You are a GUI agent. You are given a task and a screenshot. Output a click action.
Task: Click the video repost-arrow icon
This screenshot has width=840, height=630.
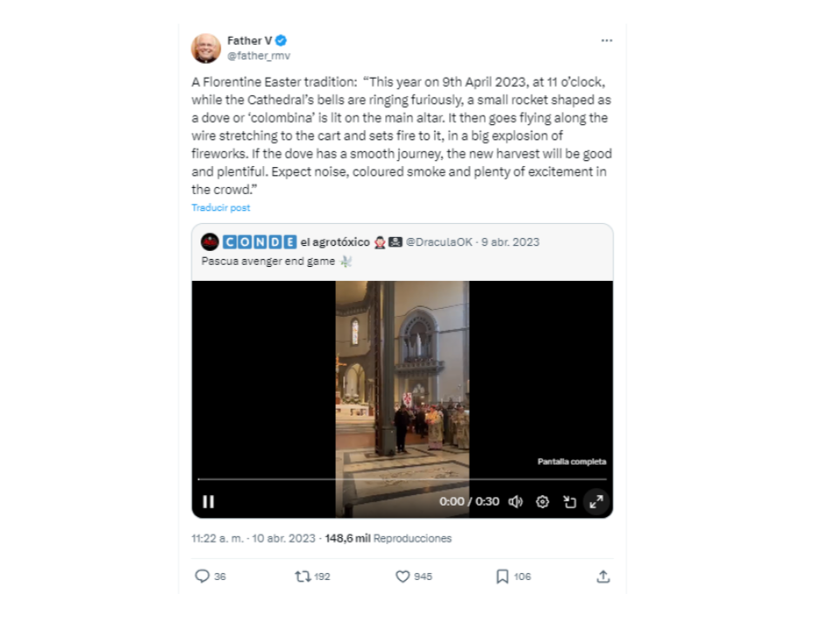click(570, 501)
